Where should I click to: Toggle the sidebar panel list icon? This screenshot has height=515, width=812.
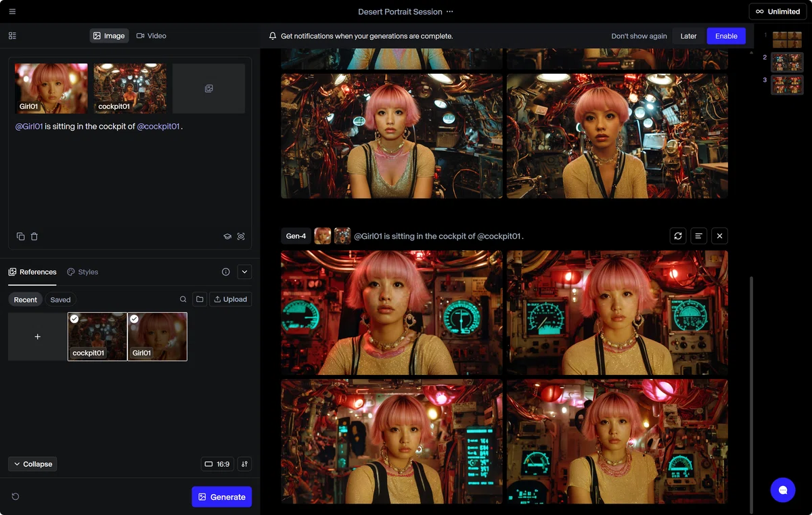tap(12, 36)
